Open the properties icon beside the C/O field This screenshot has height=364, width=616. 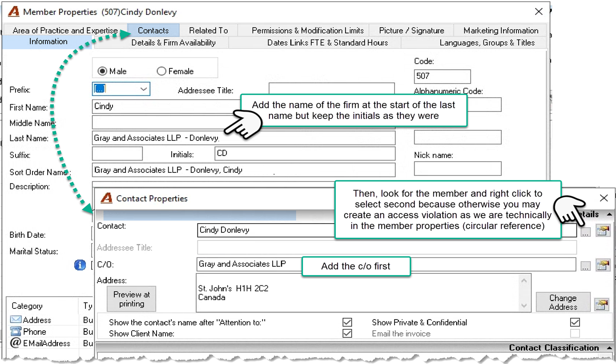point(603,265)
